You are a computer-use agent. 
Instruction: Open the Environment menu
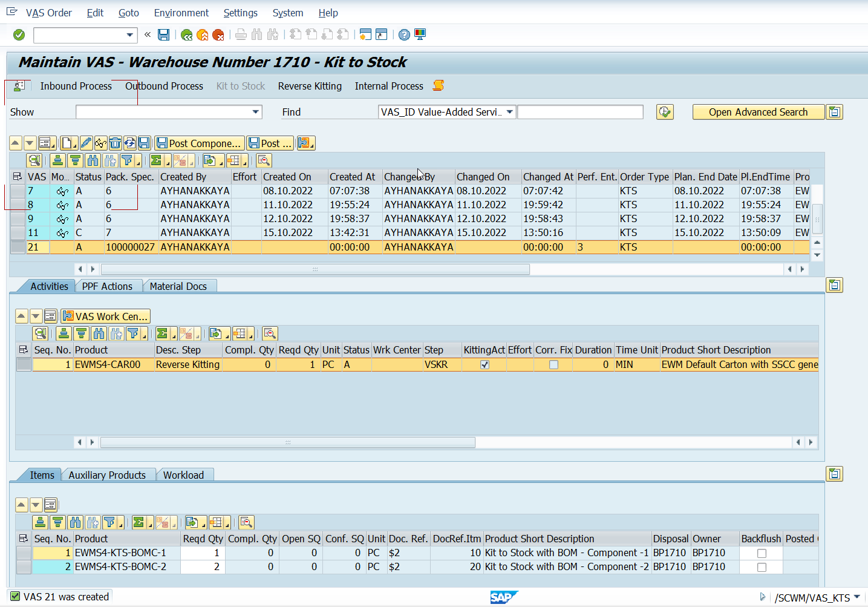(181, 13)
